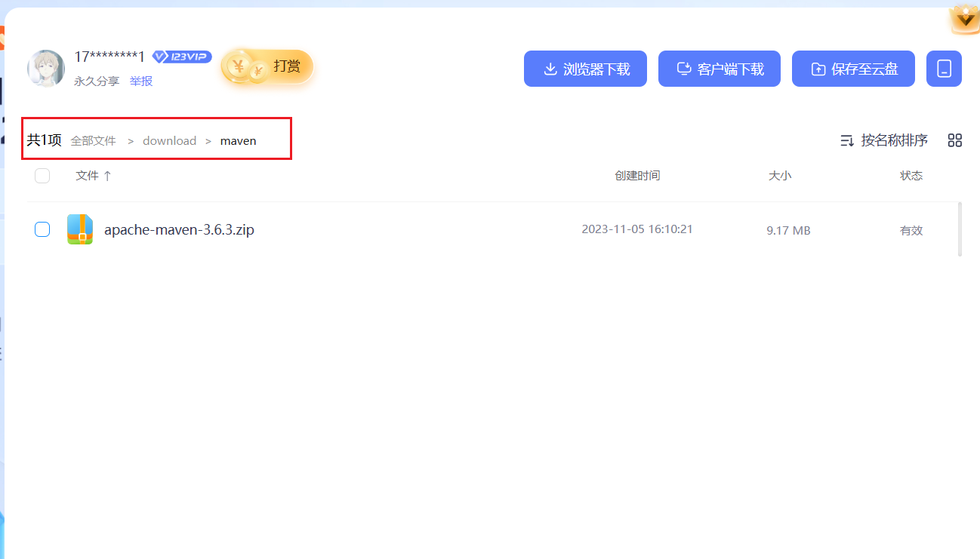Click the 123VIP badge icon
This screenshot has width=980, height=559.
tap(182, 57)
